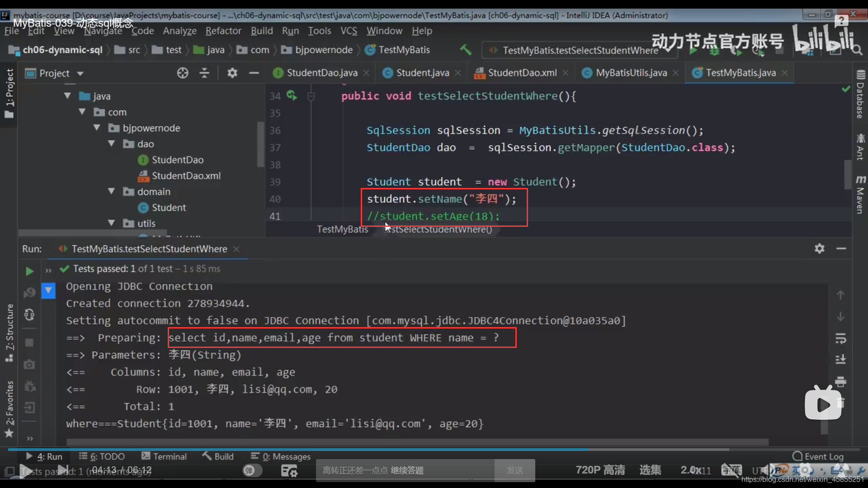Click the Dump Threads camera icon
Screen dimensions: 868x488
pos(29,364)
